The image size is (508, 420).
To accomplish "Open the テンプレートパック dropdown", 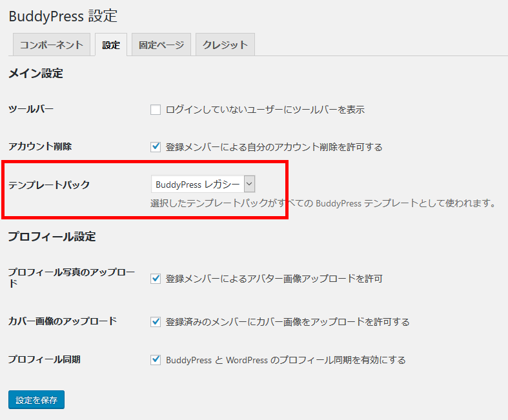I will (203, 184).
